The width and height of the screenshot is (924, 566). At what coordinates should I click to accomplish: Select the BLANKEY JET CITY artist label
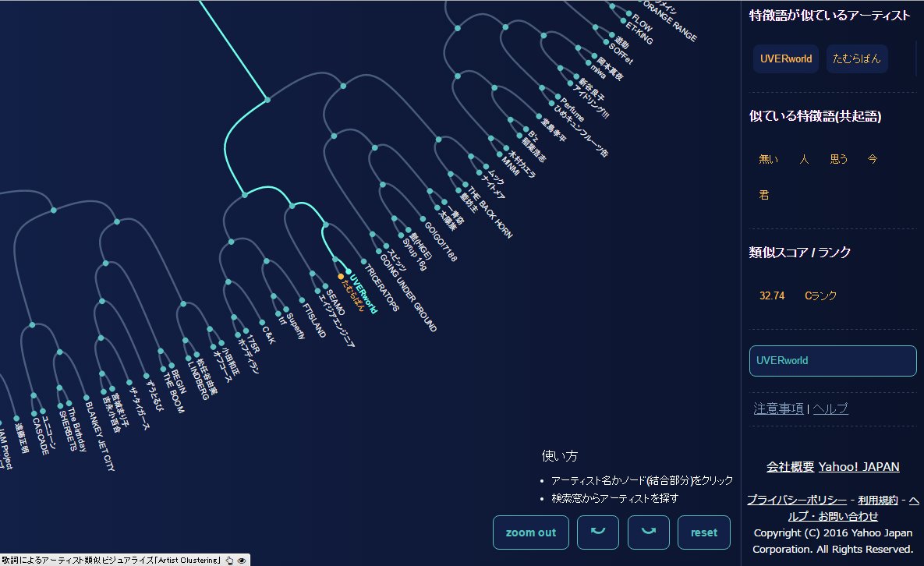tap(100, 436)
